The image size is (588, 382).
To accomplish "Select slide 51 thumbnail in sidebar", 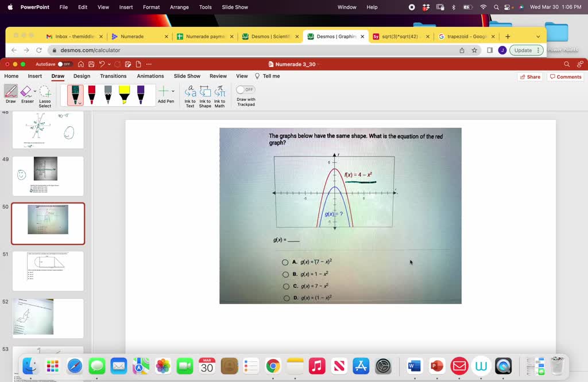I will tap(48, 270).
